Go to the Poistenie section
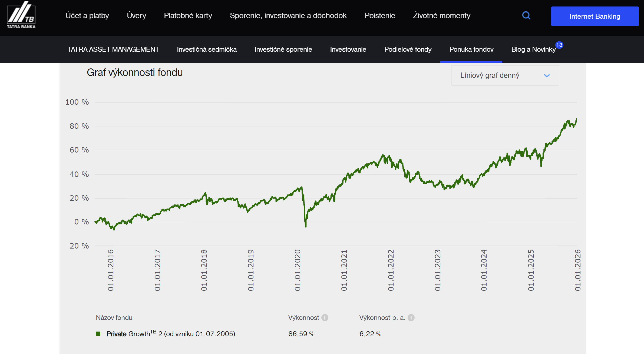The image size is (644, 354). (379, 16)
